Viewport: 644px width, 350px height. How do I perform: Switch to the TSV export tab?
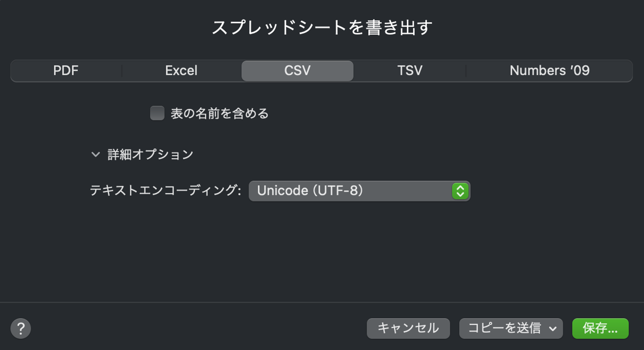[410, 71]
